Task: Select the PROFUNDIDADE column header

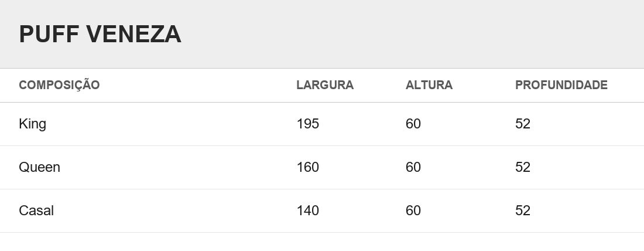Action: (561, 85)
